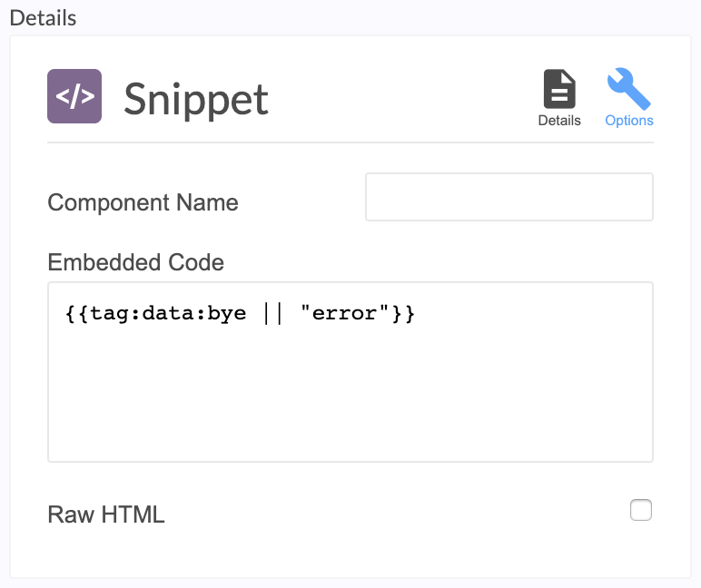Click the closing braces in embedded code
Screen dimensions: 701x588
[x=404, y=313]
